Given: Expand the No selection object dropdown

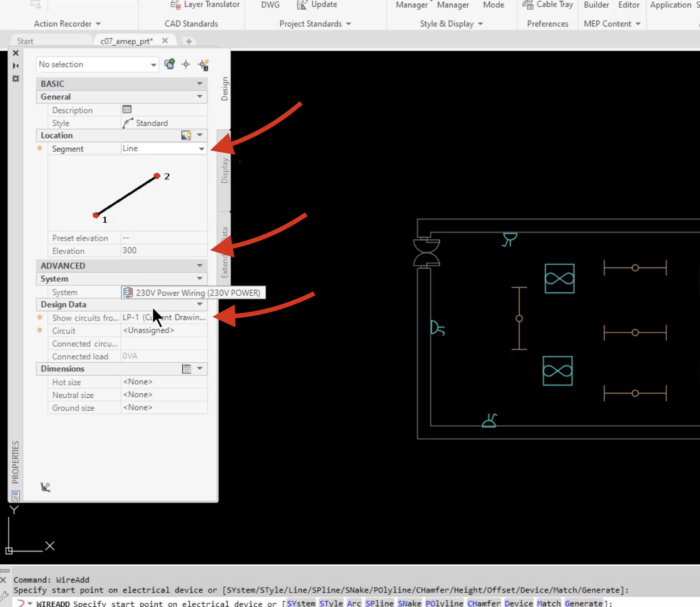Looking at the screenshot, I should [x=153, y=64].
